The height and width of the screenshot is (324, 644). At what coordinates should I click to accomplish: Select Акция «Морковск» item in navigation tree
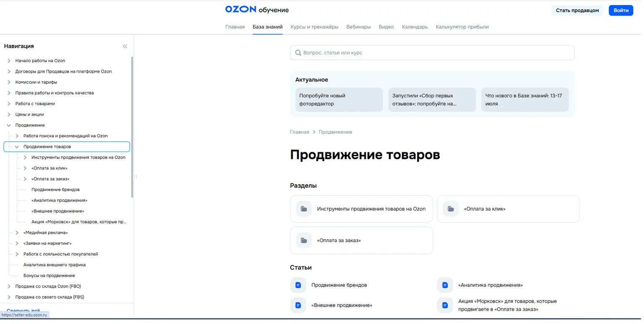(x=79, y=222)
